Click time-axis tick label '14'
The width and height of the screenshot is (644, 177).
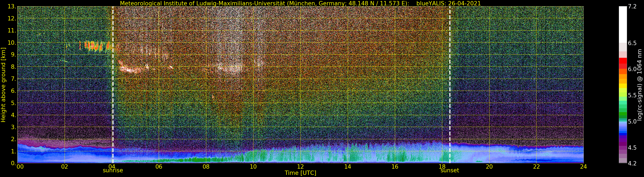[x=347, y=166]
